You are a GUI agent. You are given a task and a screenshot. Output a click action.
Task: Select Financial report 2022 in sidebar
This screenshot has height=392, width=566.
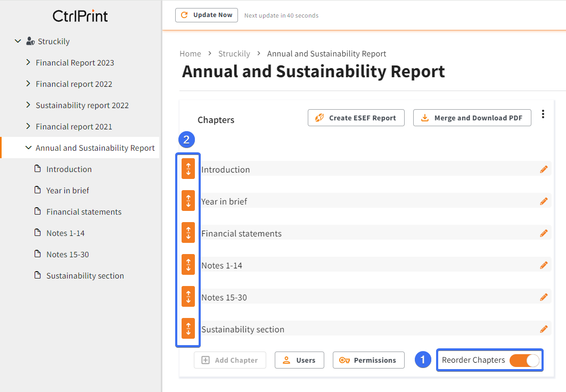pyautogui.click(x=74, y=84)
